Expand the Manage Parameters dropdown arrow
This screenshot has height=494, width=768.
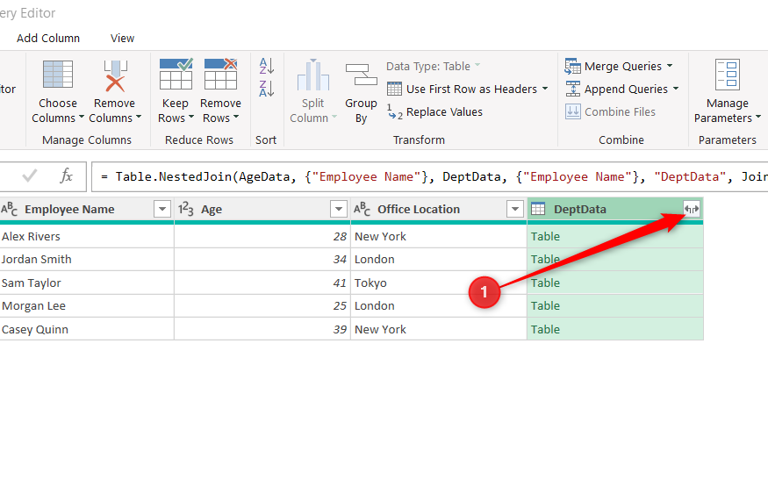pyautogui.click(x=758, y=118)
